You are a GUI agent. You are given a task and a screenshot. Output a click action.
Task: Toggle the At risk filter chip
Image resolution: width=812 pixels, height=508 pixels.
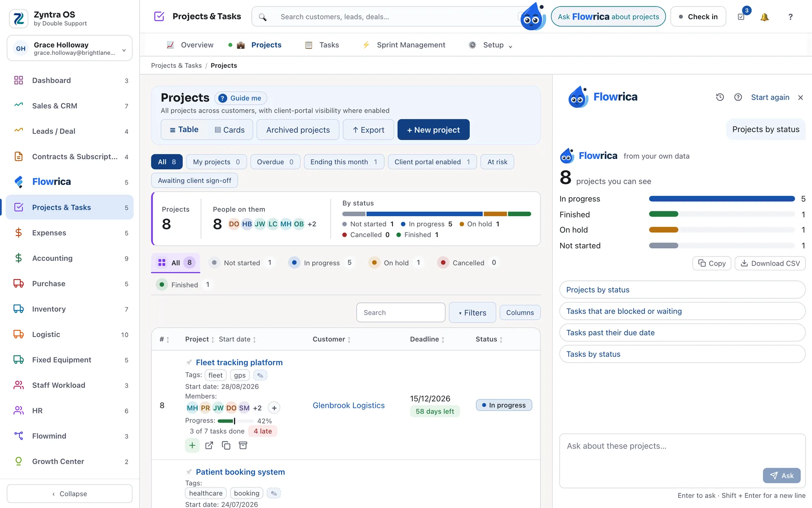coord(497,162)
